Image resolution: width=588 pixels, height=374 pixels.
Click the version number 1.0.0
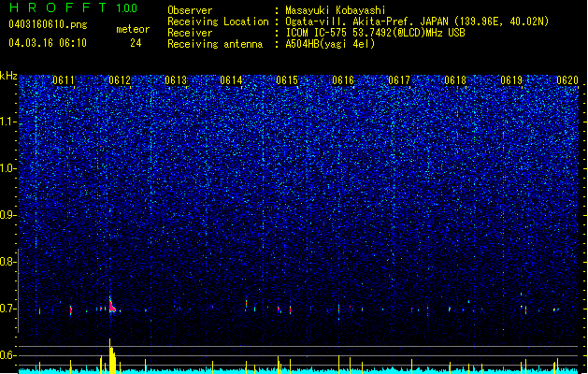[x=126, y=8]
